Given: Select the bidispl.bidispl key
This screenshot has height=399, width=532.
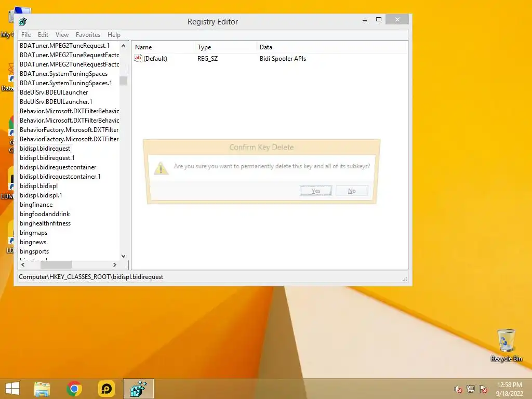Looking at the screenshot, I should [38, 186].
